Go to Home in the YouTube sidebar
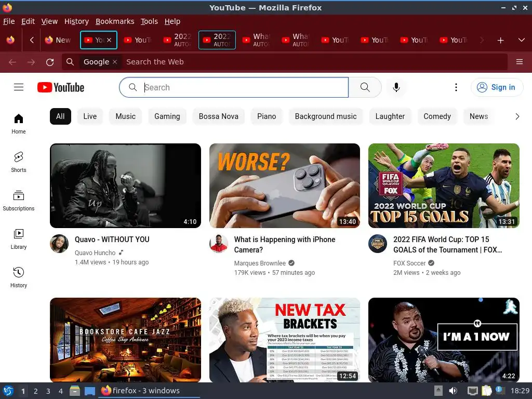Screen dimensions: 532x399 click(x=19, y=124)
